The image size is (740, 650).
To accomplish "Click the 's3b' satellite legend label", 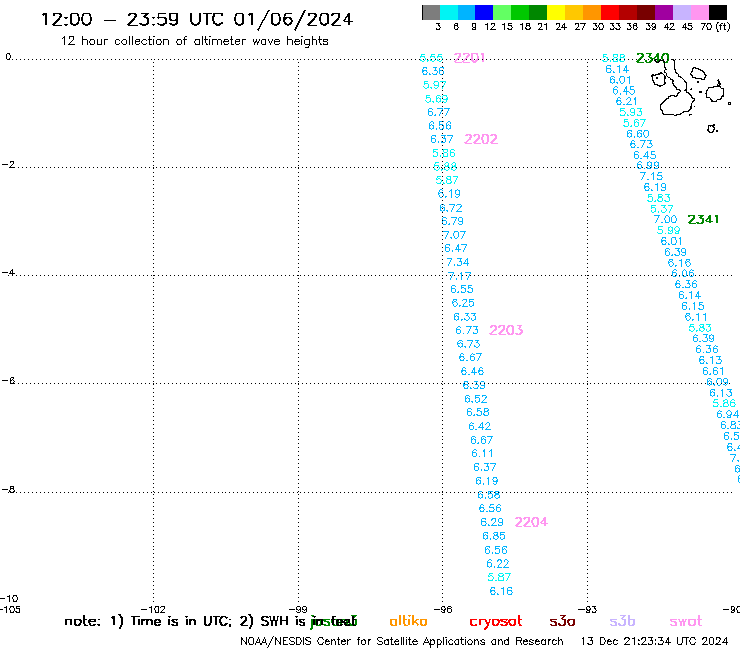I will click(622, 621).
